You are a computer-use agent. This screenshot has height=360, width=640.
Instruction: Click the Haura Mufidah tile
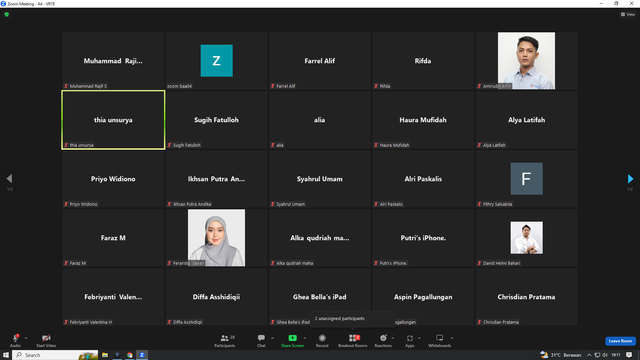coord(423,120)
